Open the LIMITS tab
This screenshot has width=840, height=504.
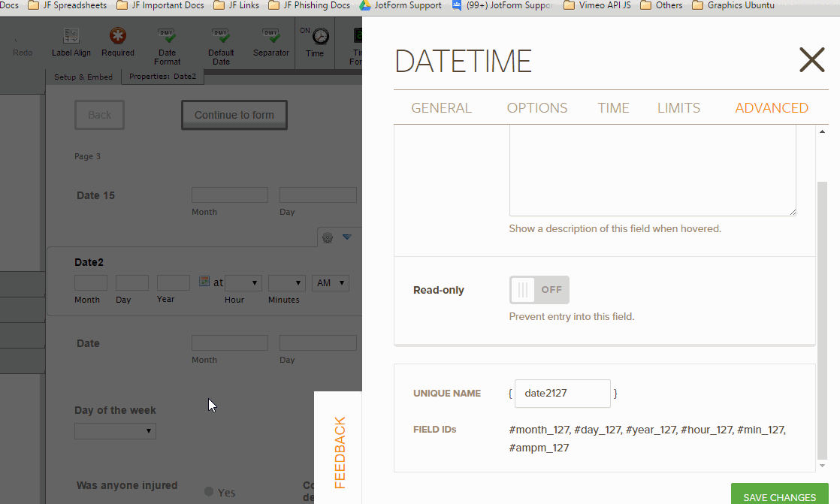pos(678,107)
